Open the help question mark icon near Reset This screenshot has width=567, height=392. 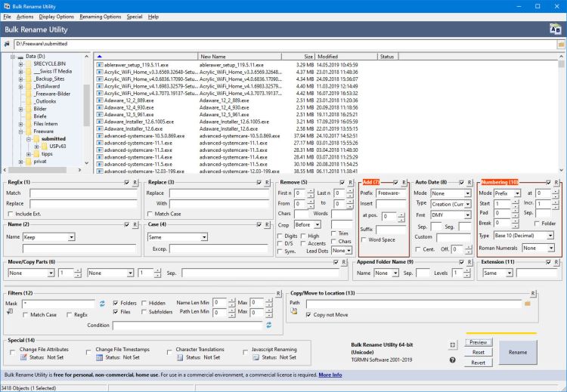pyautogui.click(x=452, y=360)
